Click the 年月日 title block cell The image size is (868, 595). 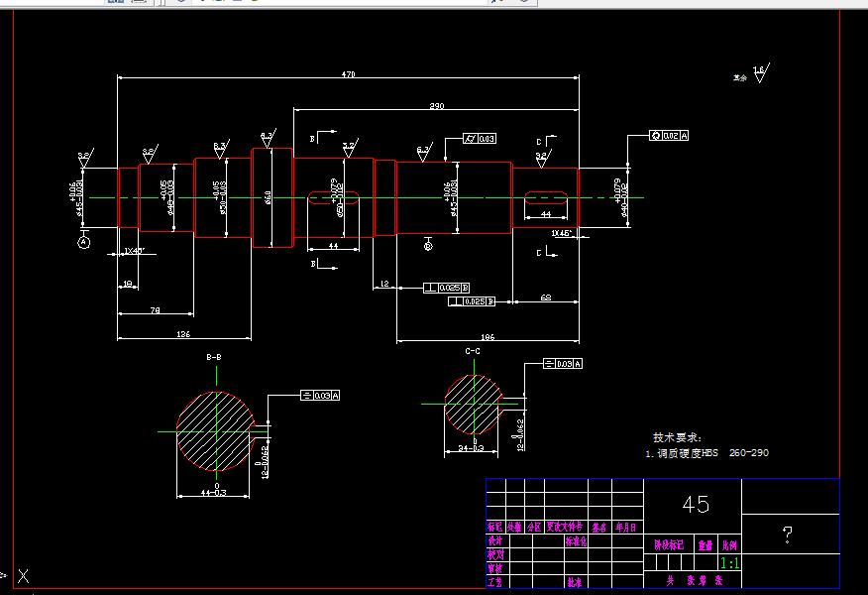[x=626, y=528]
